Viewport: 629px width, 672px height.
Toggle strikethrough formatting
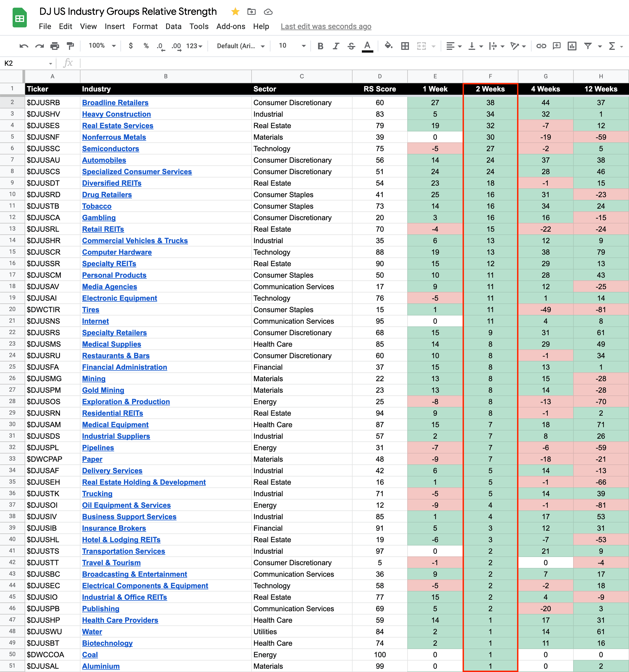click(x=351, y=46)
